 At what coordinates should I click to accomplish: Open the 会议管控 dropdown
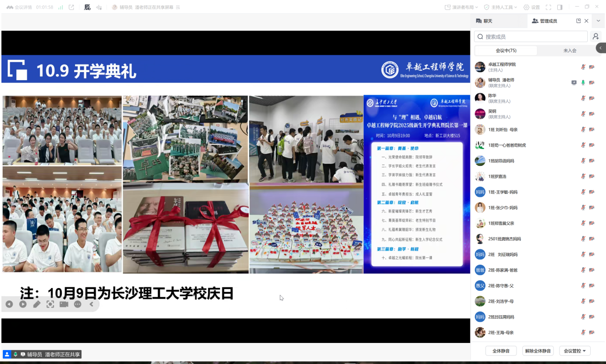coord(574,351)
